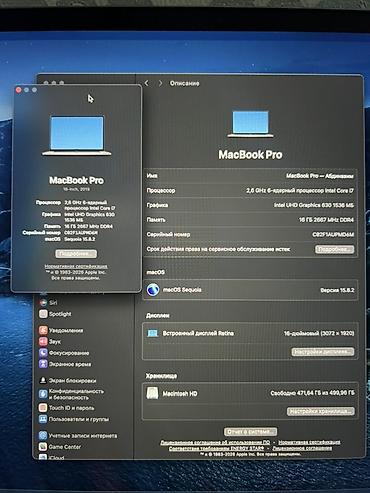Open Настройки хранилища storage settings button
Screen dimensions: 370x493
(321, 411)
